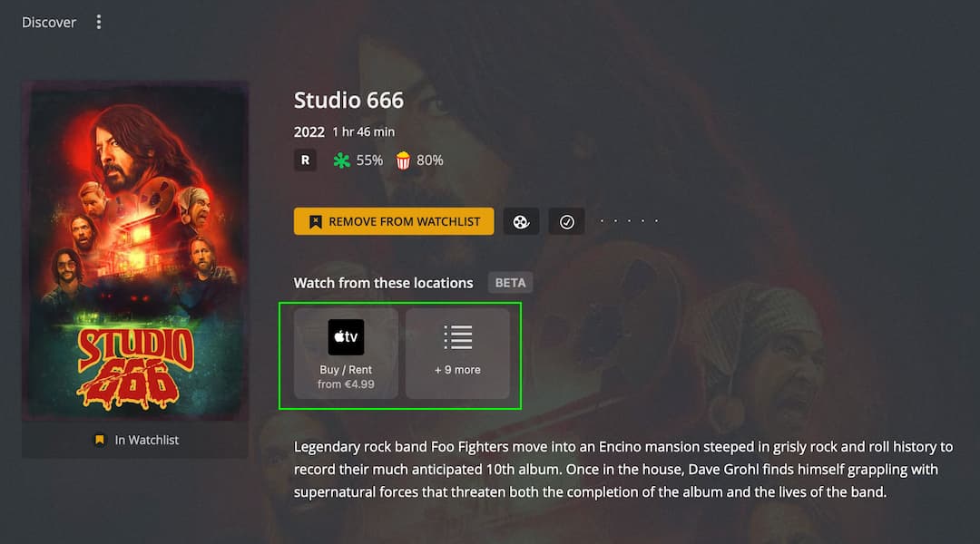Screen dimensions: 980x544
Task: Open the five-dot rating control
Action: 629,221
